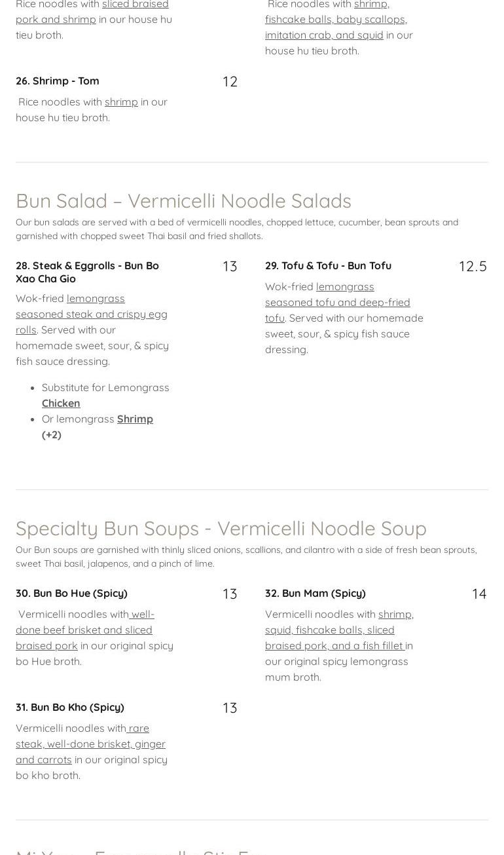Click the 14 price next to Bun Mam
Viewport: 504px width, 855px height.
(x=479, y=594)
